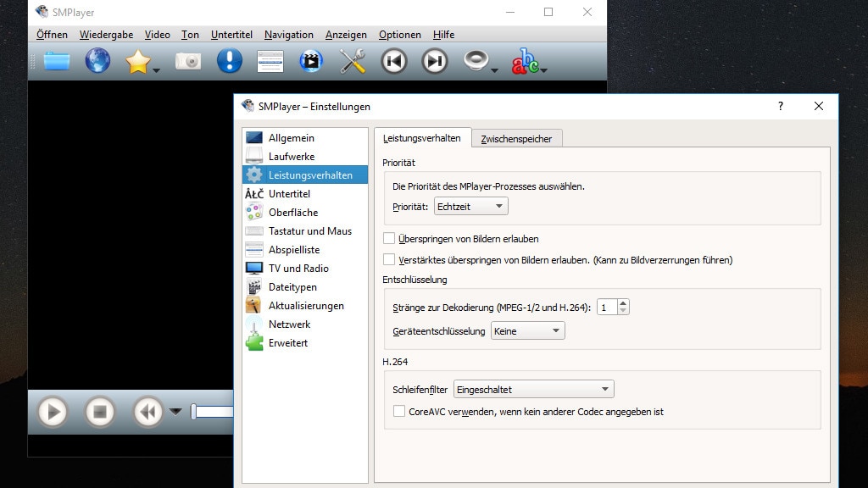The width and height of the screenshot is (868, 488).
Task: Open the Ton menu
Action: (190, 34)
